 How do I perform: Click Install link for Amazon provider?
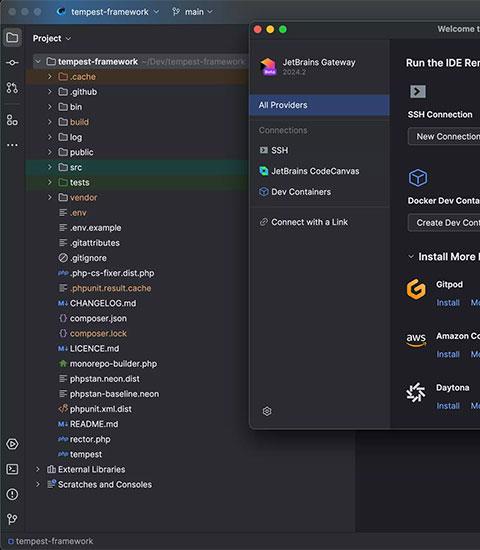[x=448, y=355]
